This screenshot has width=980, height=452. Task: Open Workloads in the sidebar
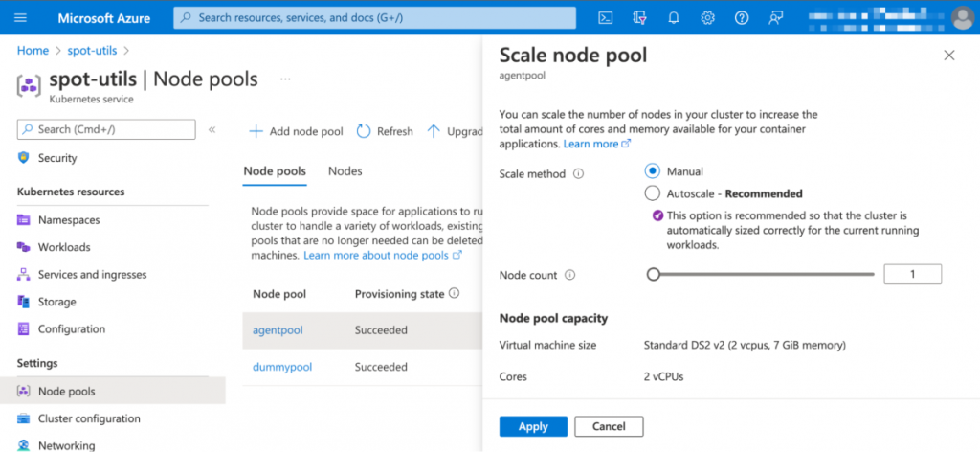click(64, 247)
